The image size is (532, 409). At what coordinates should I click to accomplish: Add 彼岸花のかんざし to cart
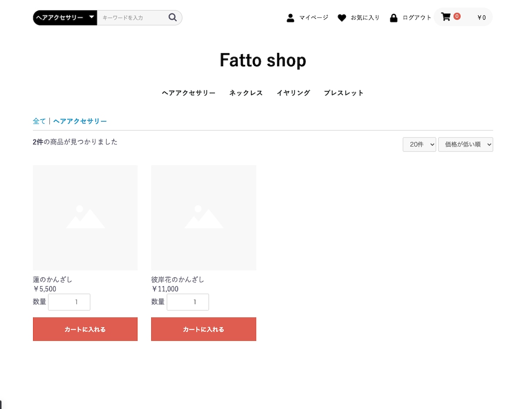point(204,329)
